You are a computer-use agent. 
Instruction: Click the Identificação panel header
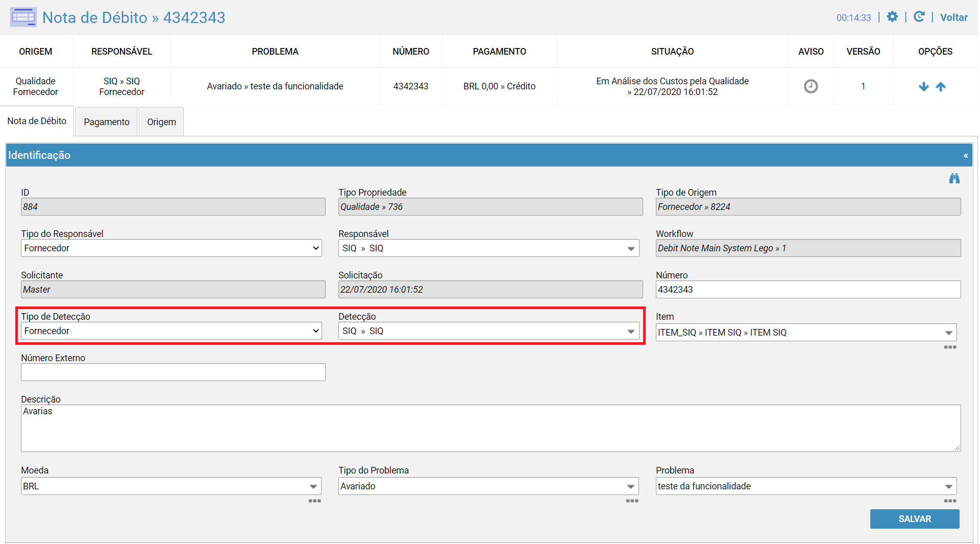489,155
